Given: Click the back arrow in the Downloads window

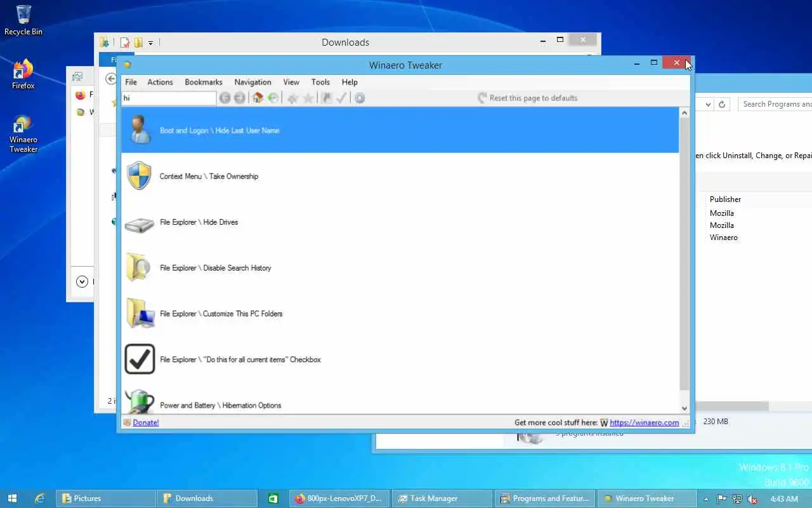Looking at the screenshot, I should click(110, 79).
